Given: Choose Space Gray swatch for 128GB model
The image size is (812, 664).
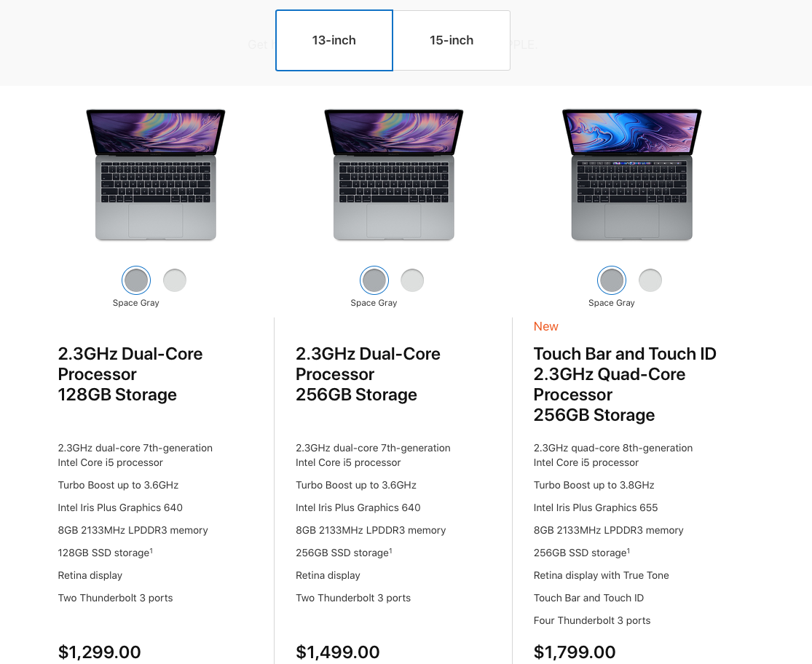Looking at the screenshot, I should coord(136,280).
